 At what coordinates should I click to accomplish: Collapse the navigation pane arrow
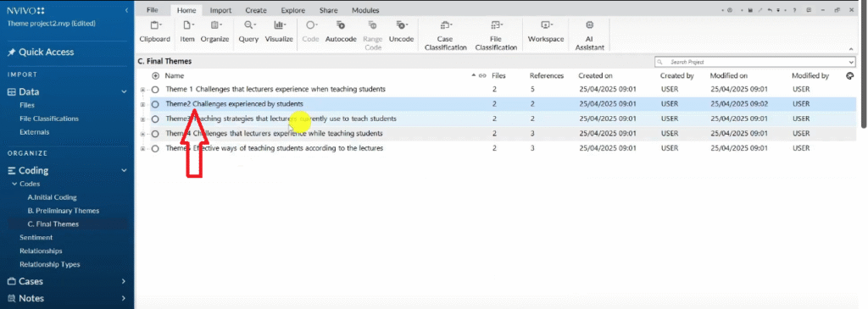127,10
